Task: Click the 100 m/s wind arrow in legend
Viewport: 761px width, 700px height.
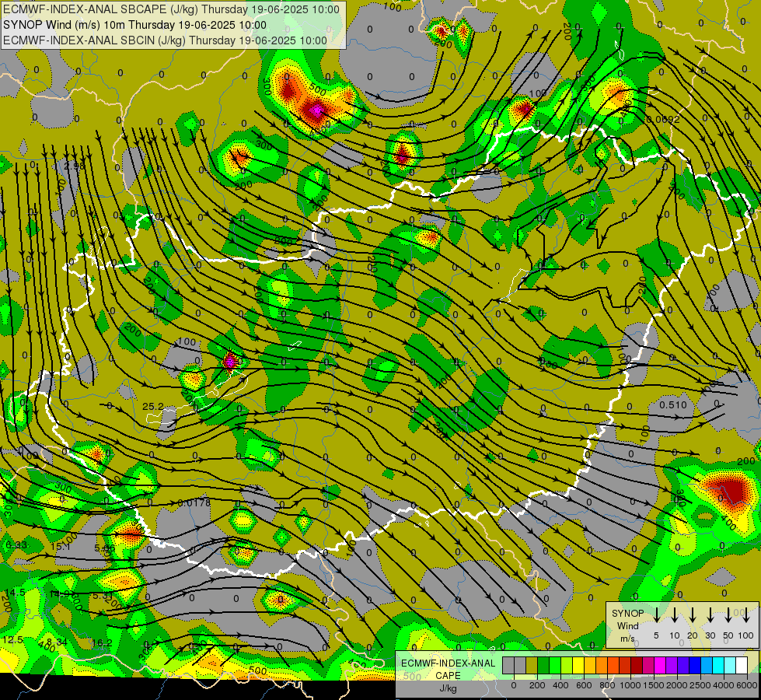Action: click(746, 615)
